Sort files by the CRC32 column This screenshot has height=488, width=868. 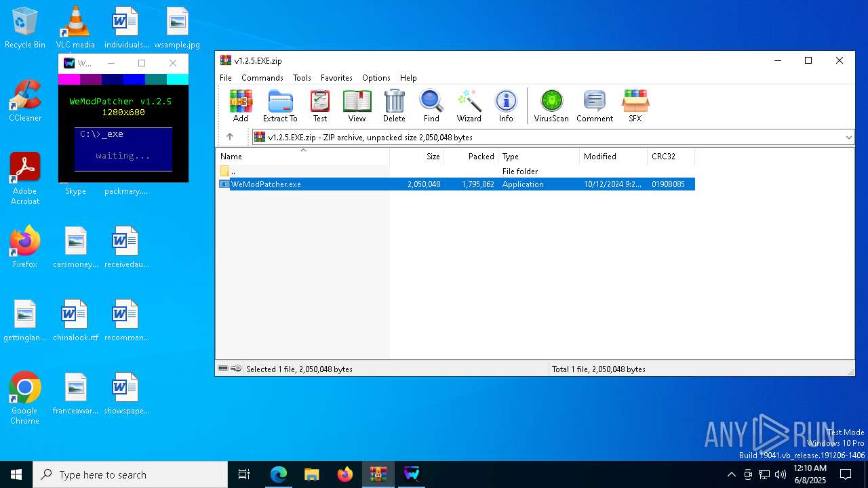[671, 157]
